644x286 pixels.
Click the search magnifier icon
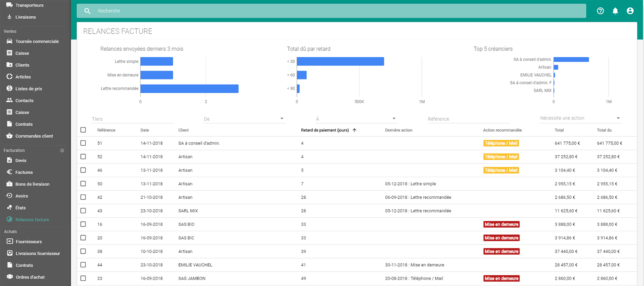click(x=87, y=11)
